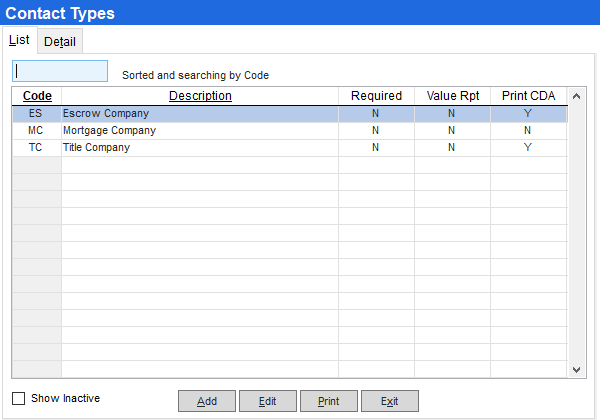600x420 pixels.
Task: Exit the Contact Types window
Action: pyautogui.click(x=389, y=401)
